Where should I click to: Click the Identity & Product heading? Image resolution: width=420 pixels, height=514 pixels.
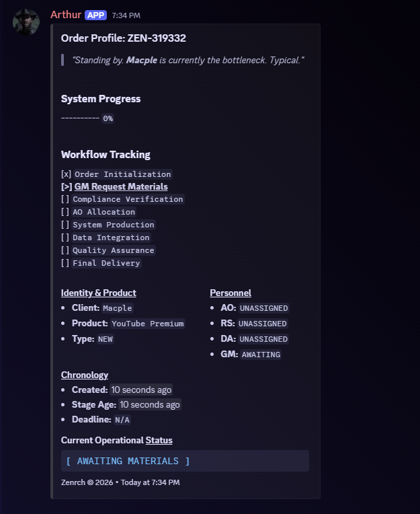tap(99, 293)
